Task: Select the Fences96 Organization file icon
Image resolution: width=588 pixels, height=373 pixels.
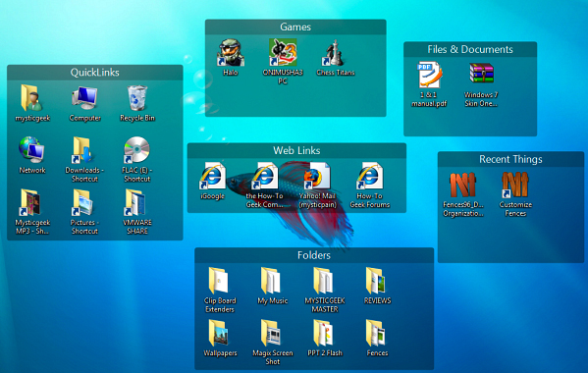Action: (x=462, y=185)
